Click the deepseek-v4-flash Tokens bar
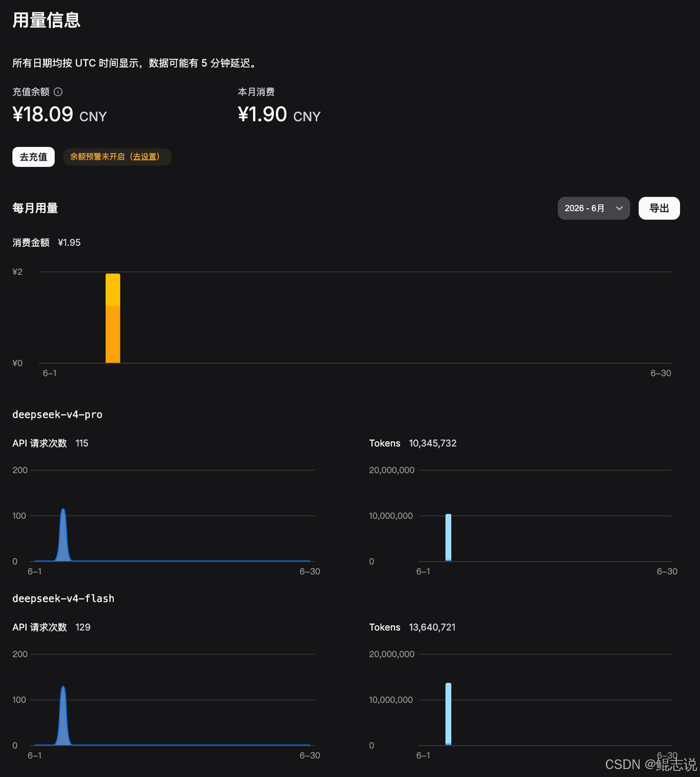This screenshot has height=777, width=700. tap(448, 714)
